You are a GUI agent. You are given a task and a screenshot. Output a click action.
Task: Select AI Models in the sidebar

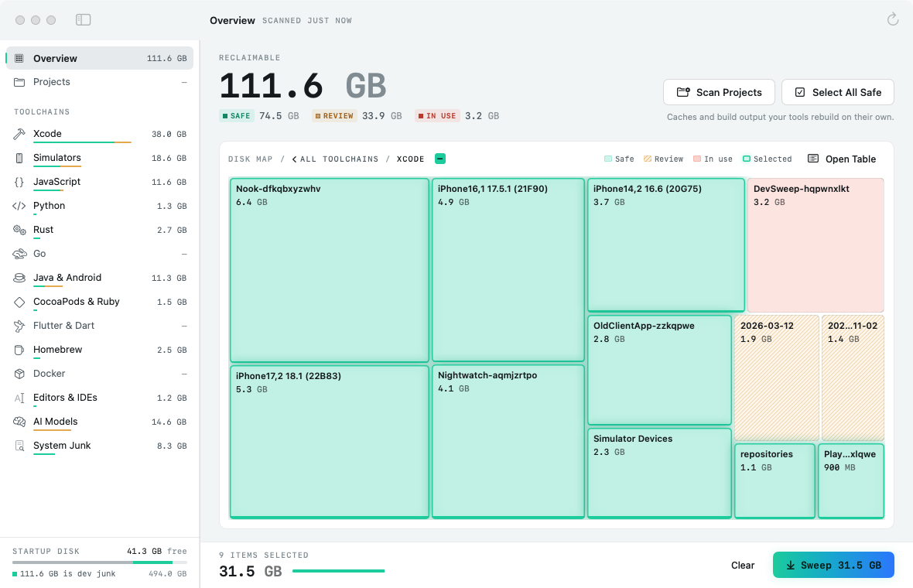click(x=100, y=422)
